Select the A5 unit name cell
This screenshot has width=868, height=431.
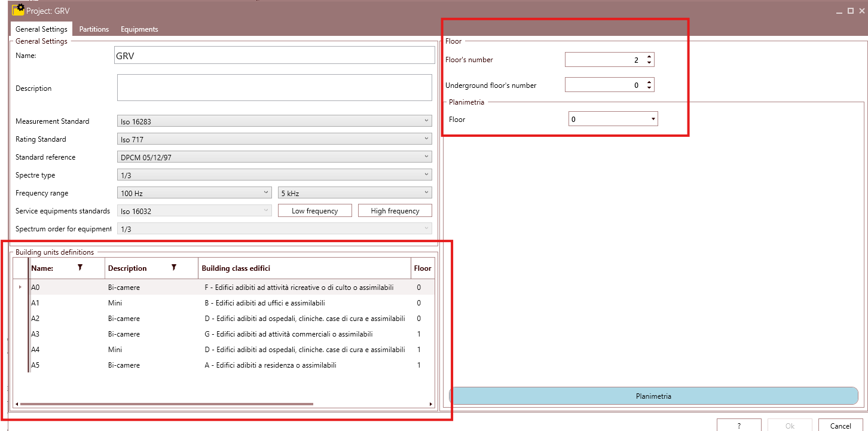(67, 365)
